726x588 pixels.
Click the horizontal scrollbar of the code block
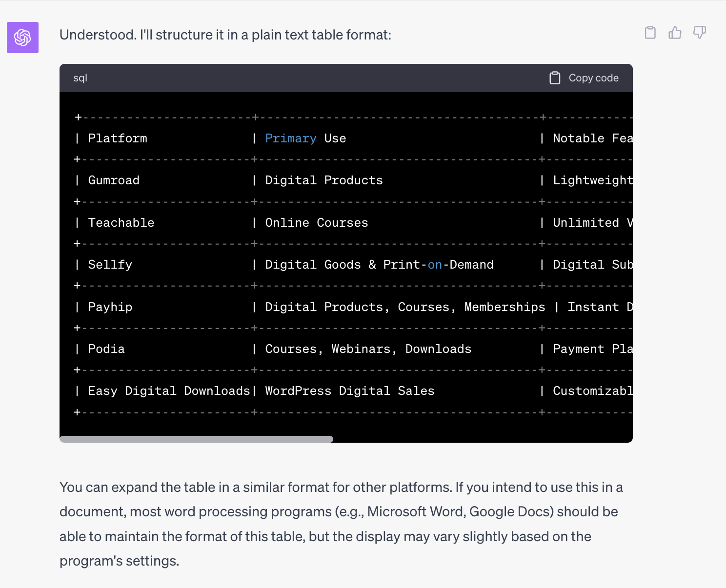point(196,439)
